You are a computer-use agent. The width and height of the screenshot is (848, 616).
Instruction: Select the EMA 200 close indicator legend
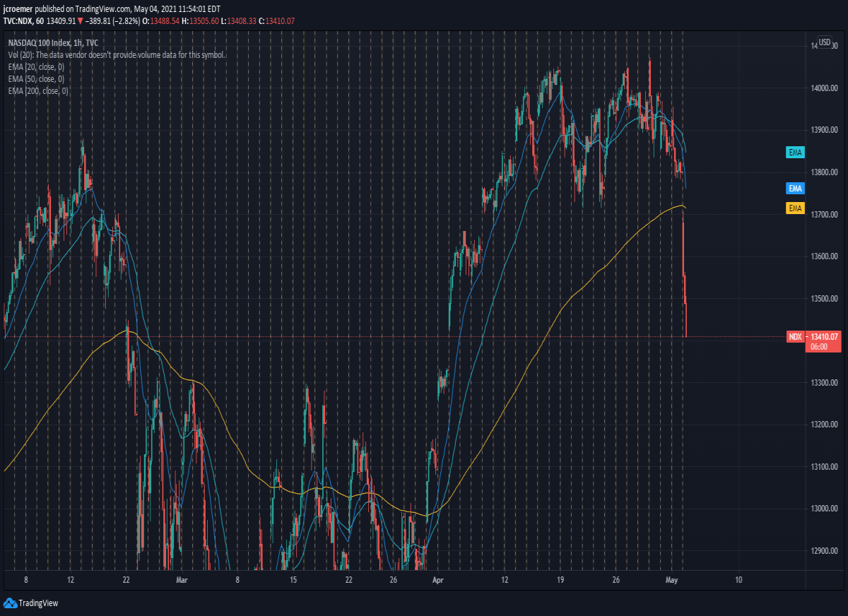click(38, 90)
